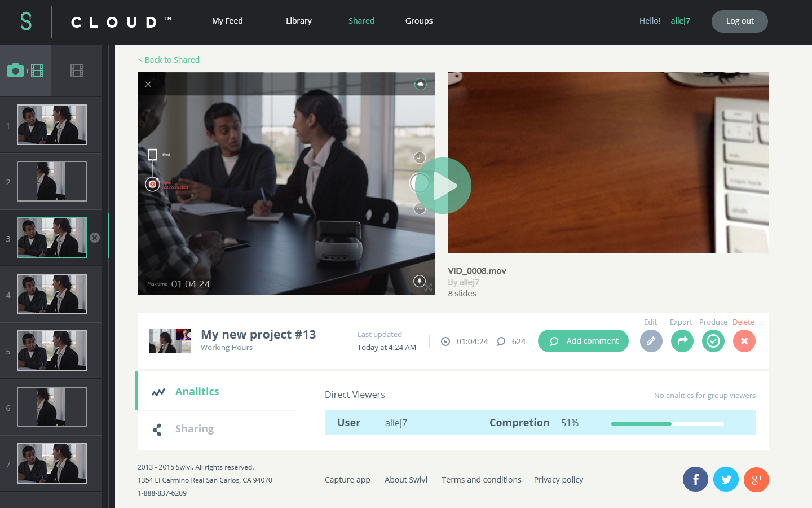Click the Working Hours subtitle
Image resolution: width=812 pixels, height=508 pixels.
(227, 348)
